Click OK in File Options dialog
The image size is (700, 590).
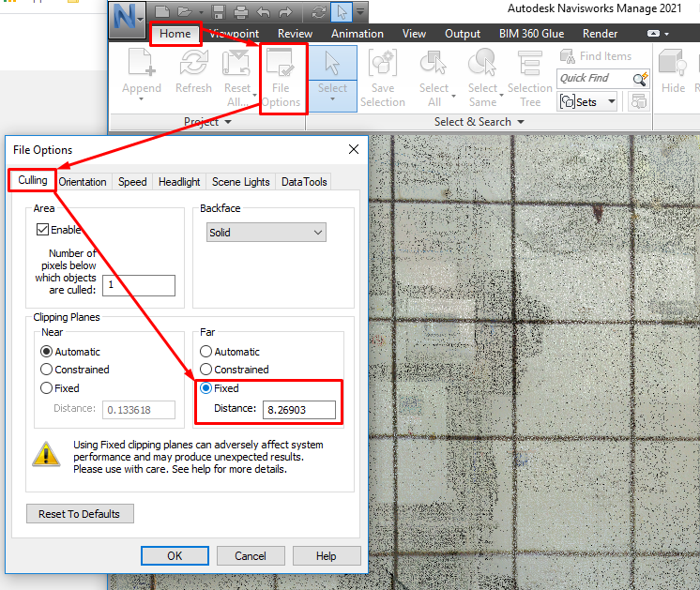point(175,555)
